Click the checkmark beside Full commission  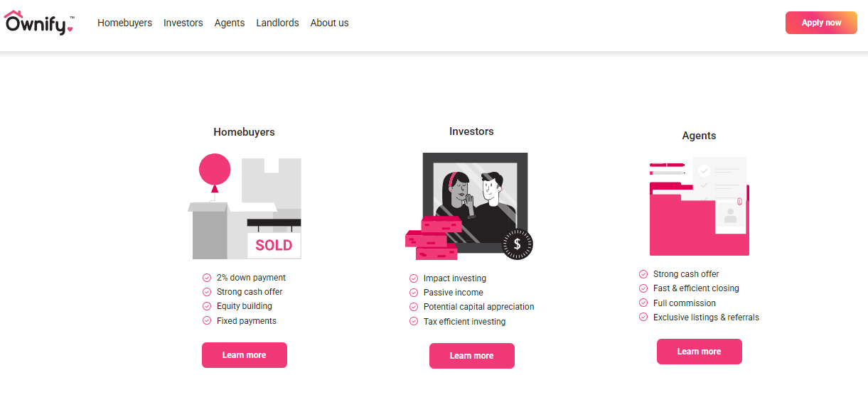coord(643,303)
